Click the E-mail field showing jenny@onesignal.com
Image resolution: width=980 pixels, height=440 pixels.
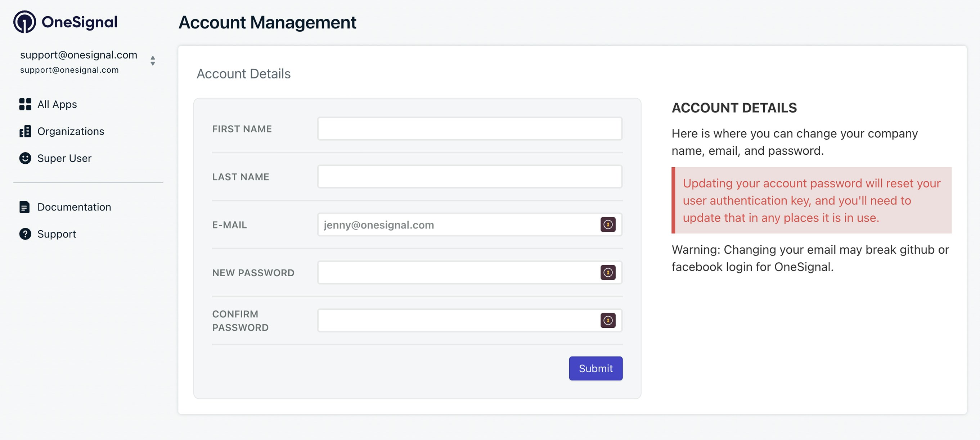tap(457, 225)
